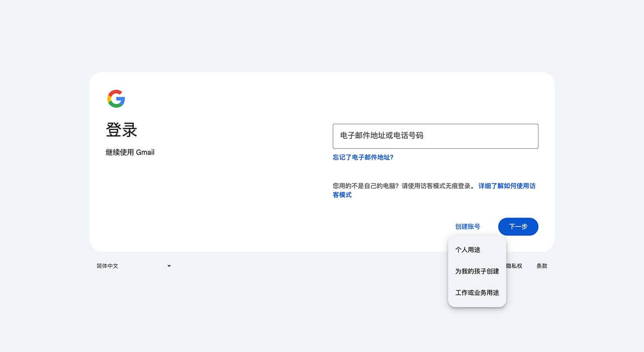Click the 电子邮件地址或电话号码 input field

[x=435, y=136]
